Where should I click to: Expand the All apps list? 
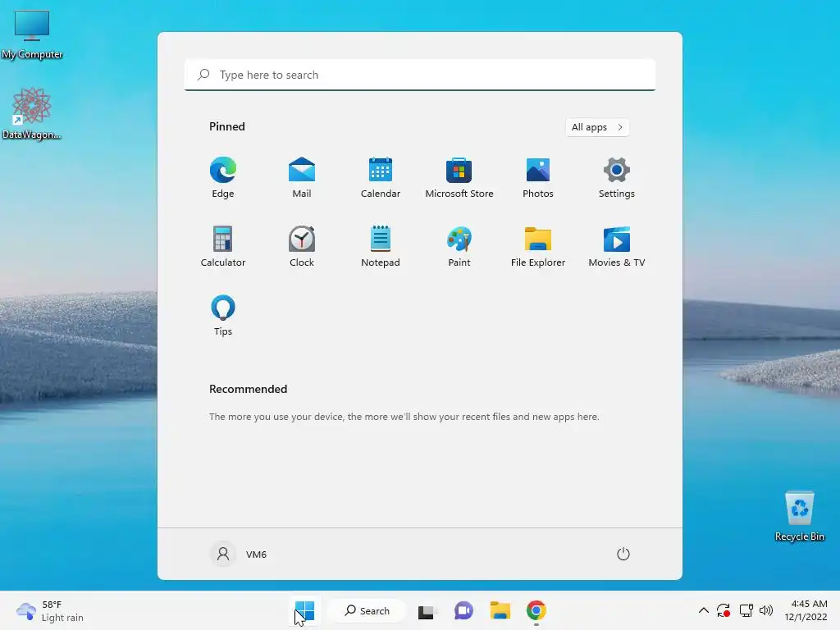coord(597,127)
